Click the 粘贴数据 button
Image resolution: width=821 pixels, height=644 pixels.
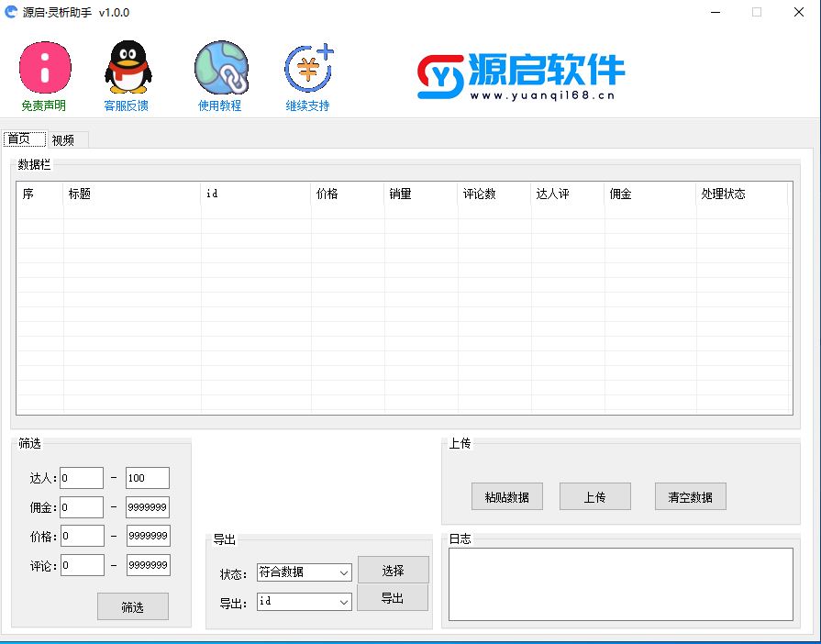pyautogui.click(x=506, y=497)
